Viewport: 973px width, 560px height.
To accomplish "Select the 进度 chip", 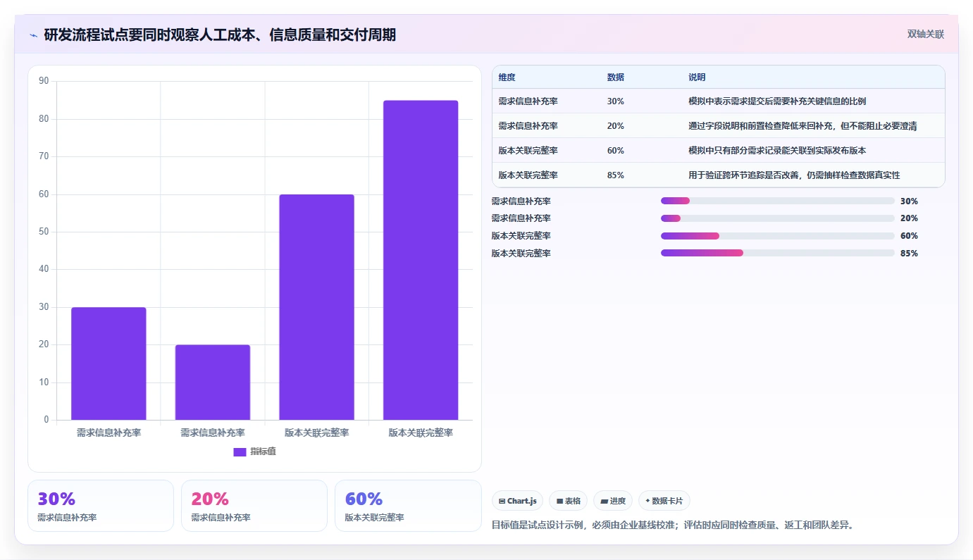I will (x=613, y=501).
